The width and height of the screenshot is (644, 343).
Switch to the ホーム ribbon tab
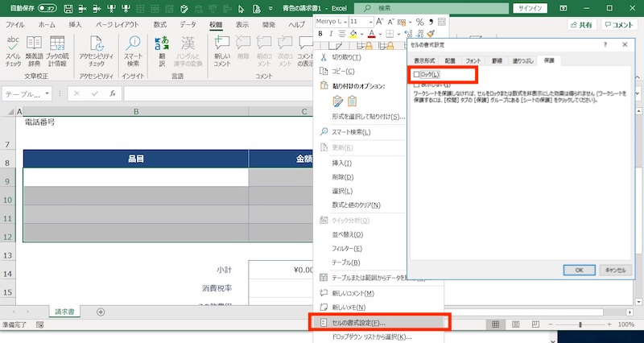47,25
